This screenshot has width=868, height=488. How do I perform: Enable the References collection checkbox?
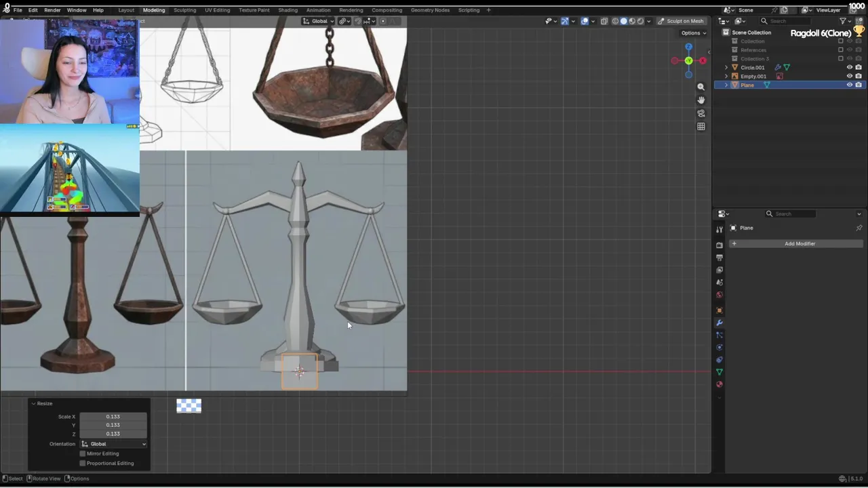[x=841, y=49]
